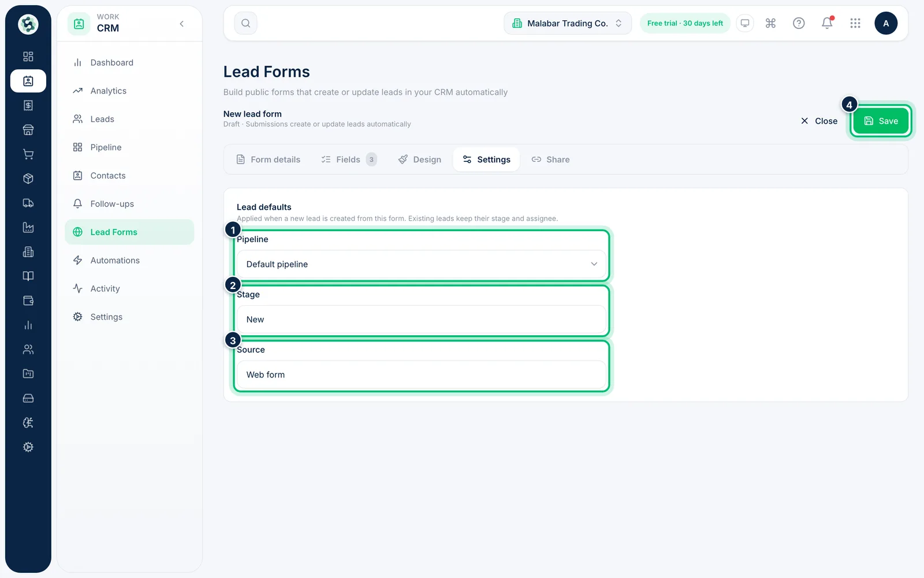Image resolution: width=924 pixels, height=578 pixels.
Task: Open the notifications bell
Action: click(x=827, y=23)
